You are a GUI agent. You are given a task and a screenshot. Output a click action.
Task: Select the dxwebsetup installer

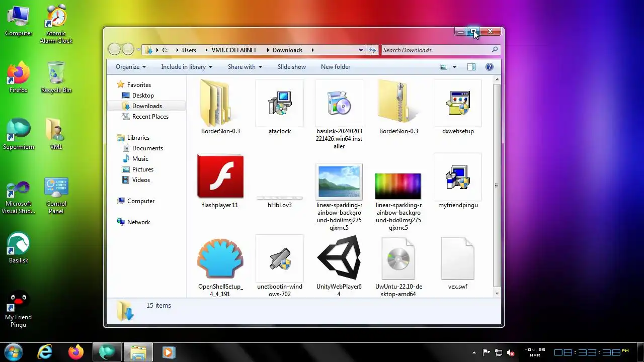458,107
